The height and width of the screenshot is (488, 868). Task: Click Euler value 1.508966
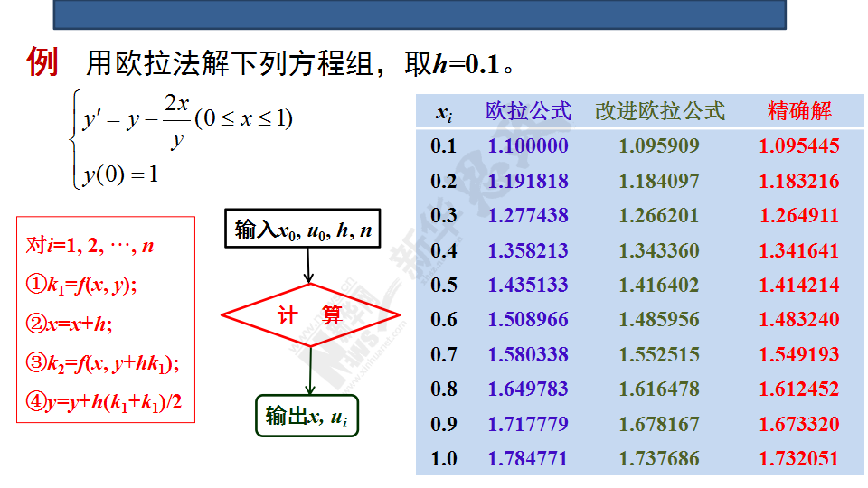[528, 319]
